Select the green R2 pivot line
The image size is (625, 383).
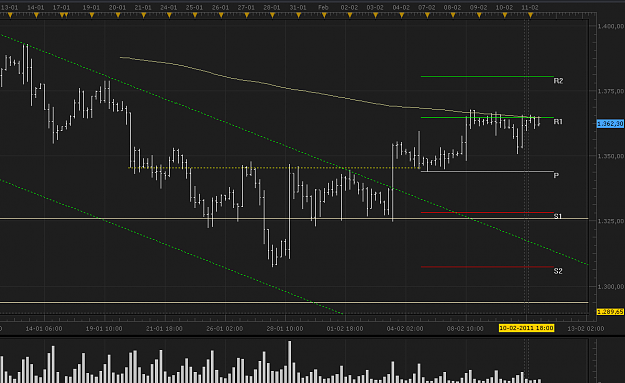point(487,77)
